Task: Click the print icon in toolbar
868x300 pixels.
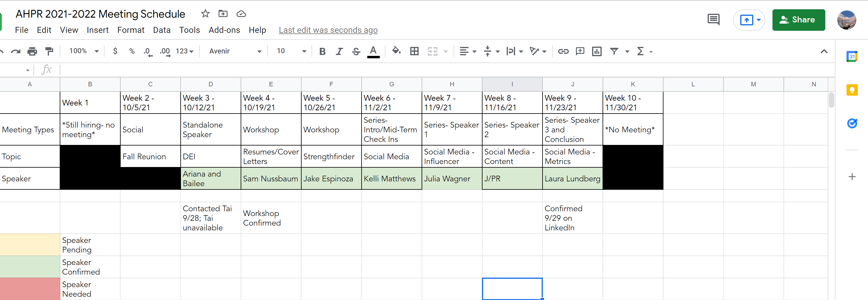Action: 32,51
